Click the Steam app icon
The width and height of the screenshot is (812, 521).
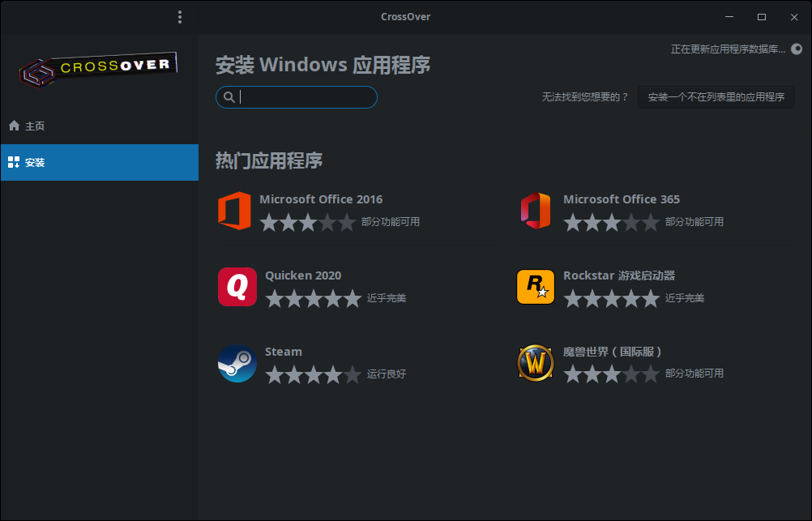pos(237,363)
